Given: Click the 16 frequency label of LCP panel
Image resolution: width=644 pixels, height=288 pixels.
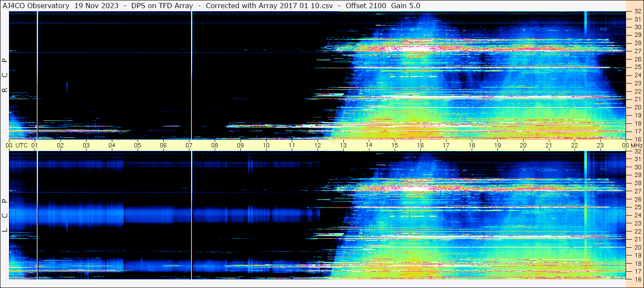Looking at the screenshot, I should (x=637, y=279).
